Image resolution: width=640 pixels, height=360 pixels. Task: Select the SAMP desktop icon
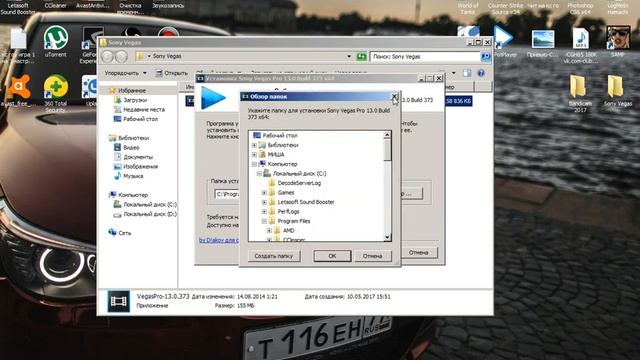[x=618, y=41]
